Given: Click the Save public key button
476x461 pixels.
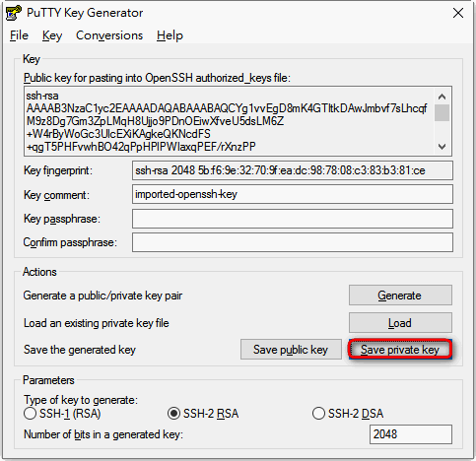Looking at the screenshot, I should pos(291,350).
